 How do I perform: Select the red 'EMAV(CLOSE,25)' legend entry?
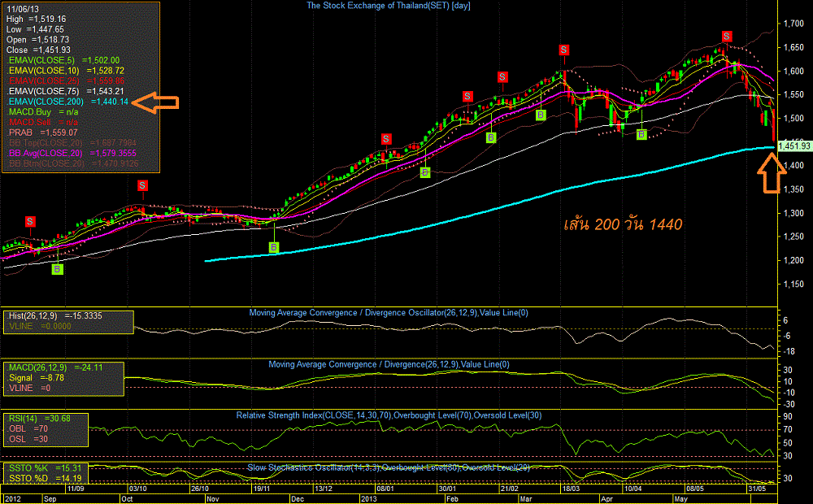point(67,81)
